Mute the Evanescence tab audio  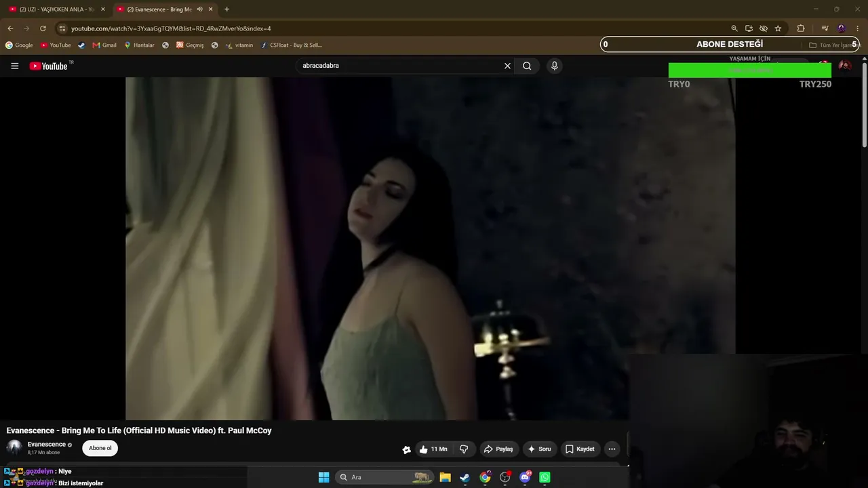pos(199,9)
